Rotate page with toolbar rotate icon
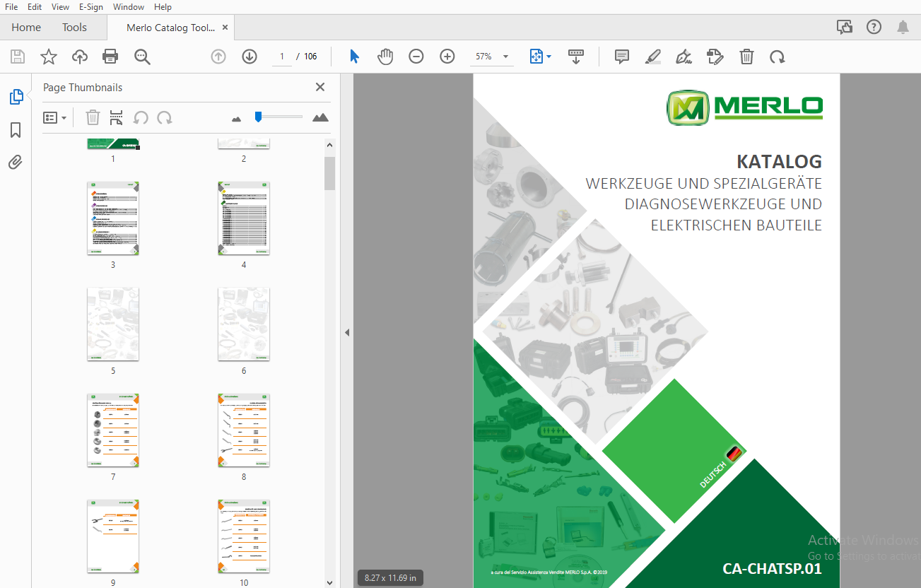This screenshot has height=588, width=921. click(778, 57)
